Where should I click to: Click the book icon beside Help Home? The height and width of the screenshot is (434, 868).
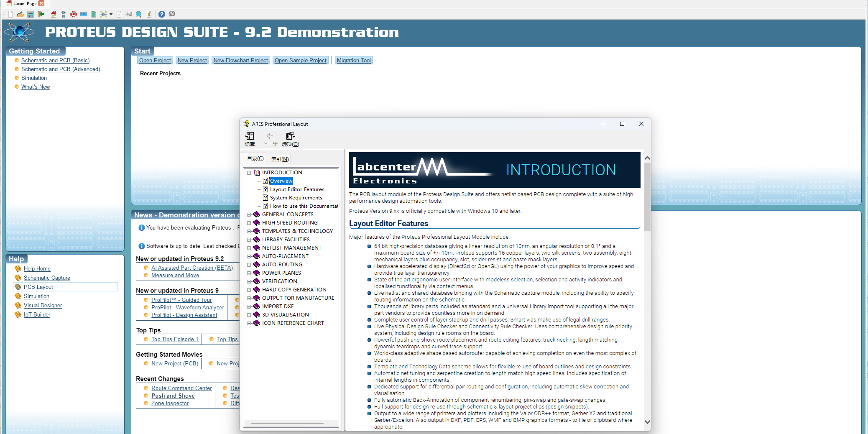[x=18, y=269]
